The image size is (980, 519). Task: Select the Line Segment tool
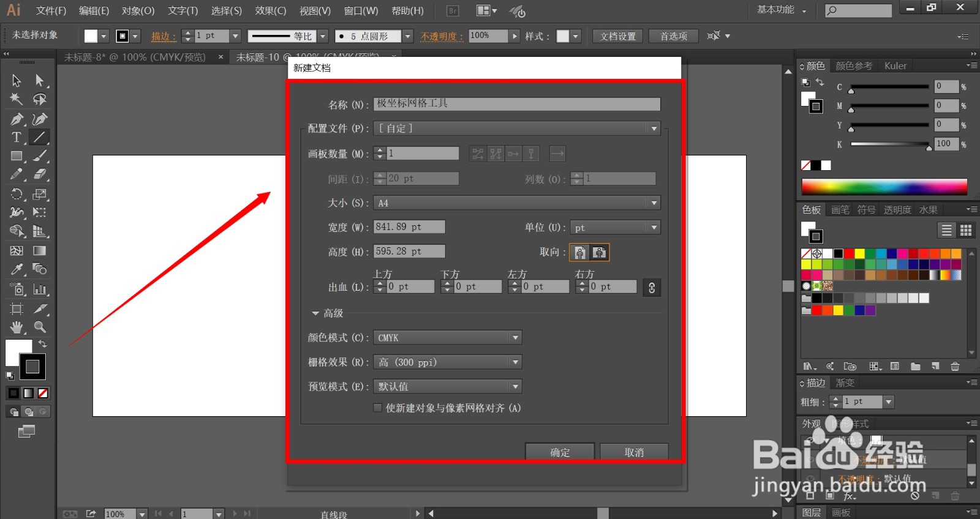pyautogui.click(x=40, y=137)
